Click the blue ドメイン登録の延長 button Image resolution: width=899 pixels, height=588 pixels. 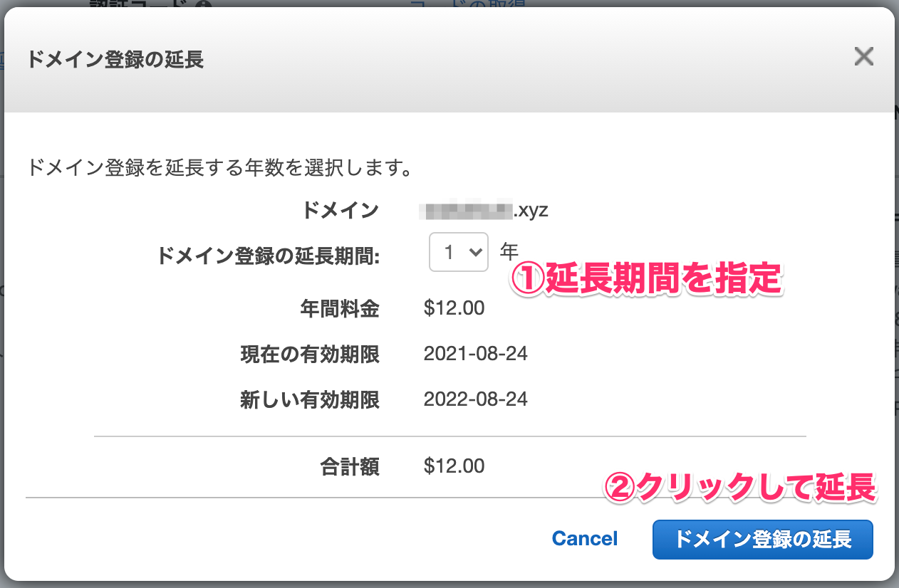(763, 539)
